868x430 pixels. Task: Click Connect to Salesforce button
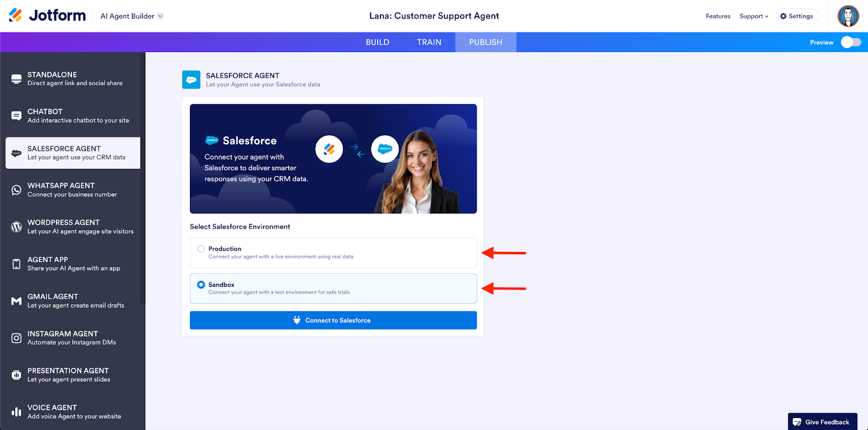pyautogui.click(x=333, y=320)
